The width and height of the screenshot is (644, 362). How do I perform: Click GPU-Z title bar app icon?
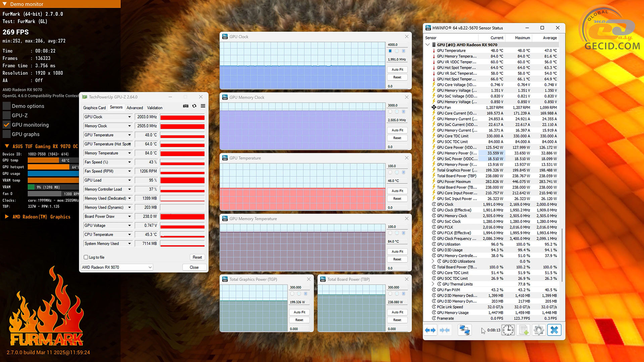85,97
